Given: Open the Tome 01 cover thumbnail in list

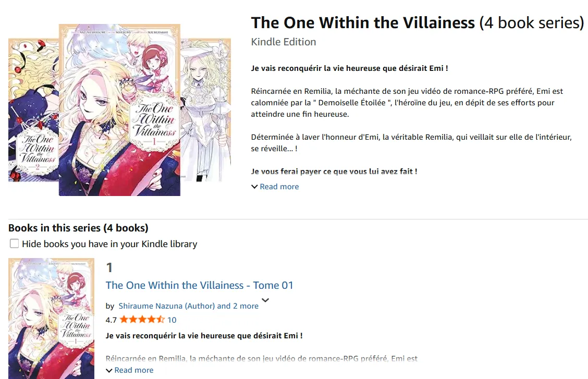Looking at the screenshot, I should (x=52, y=319).
